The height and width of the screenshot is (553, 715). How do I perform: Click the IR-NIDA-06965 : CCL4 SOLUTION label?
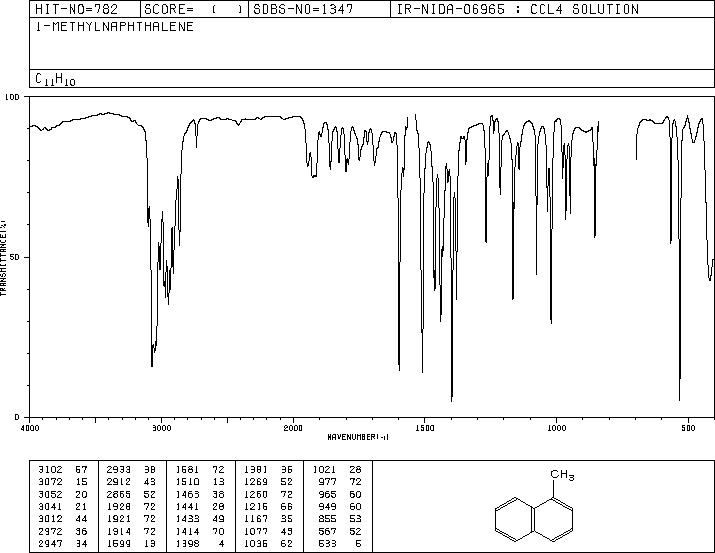(518, 9)
